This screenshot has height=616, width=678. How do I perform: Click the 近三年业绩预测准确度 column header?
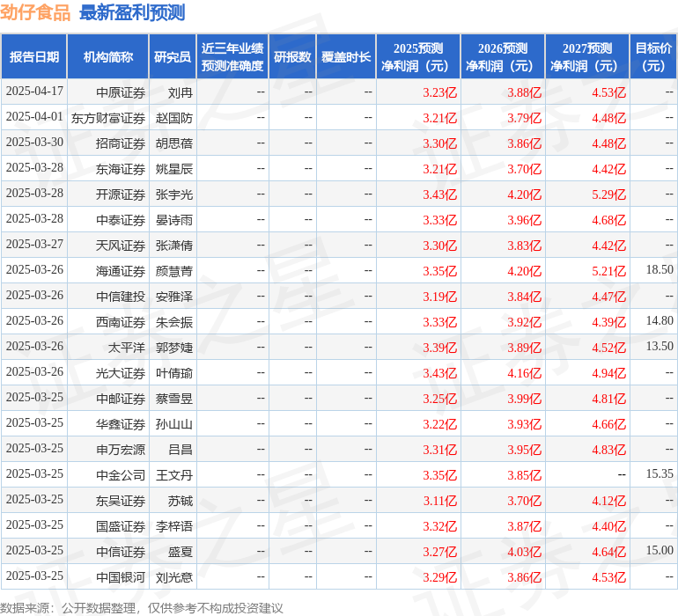click(232, 57)
